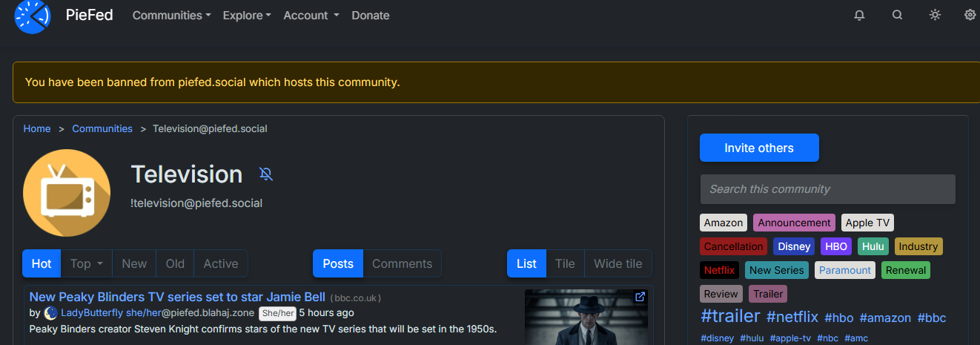Click the Search this community field
Screen dimensions: 980x345
point(827,189)
